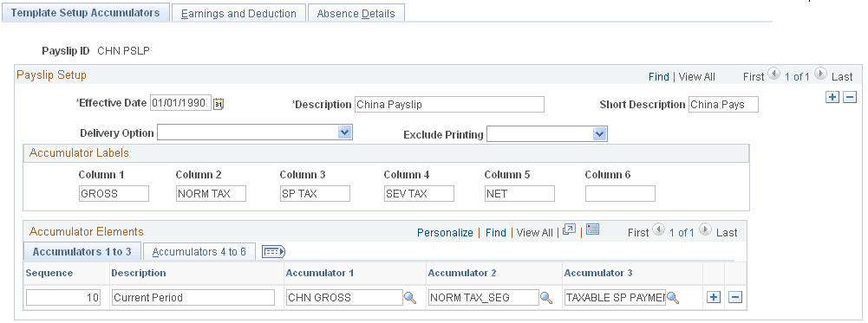Click Accumulator 1 column header
The image size is (868, 323).
point(319,273)
